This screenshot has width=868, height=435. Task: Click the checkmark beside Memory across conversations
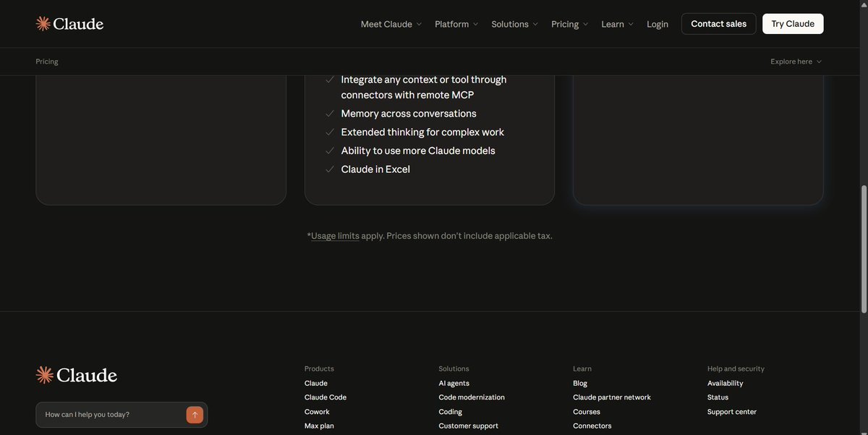point(330,114)
